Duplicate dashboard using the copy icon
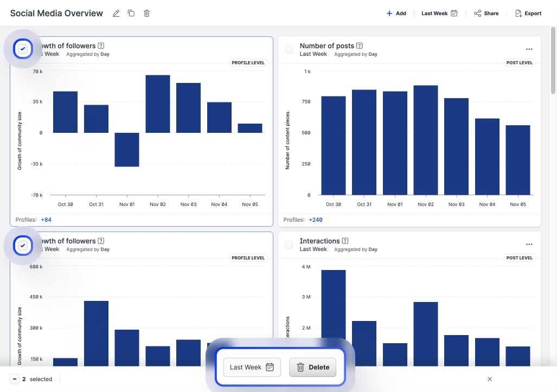Viewport: 557px width, 392px height. (x=131, y=14)
